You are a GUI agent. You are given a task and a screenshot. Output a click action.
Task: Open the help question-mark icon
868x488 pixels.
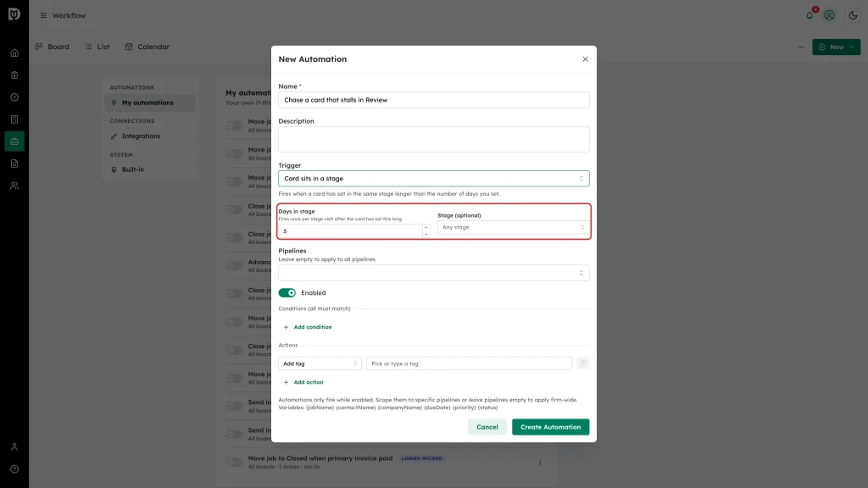tap(14, 469)
